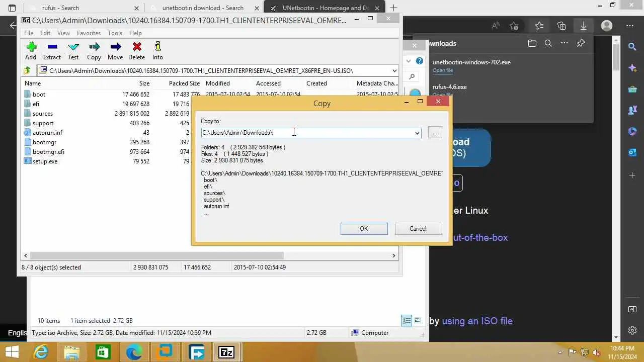Open the Edge favorites list icon

pyautogui.click(x=539, y=26)
